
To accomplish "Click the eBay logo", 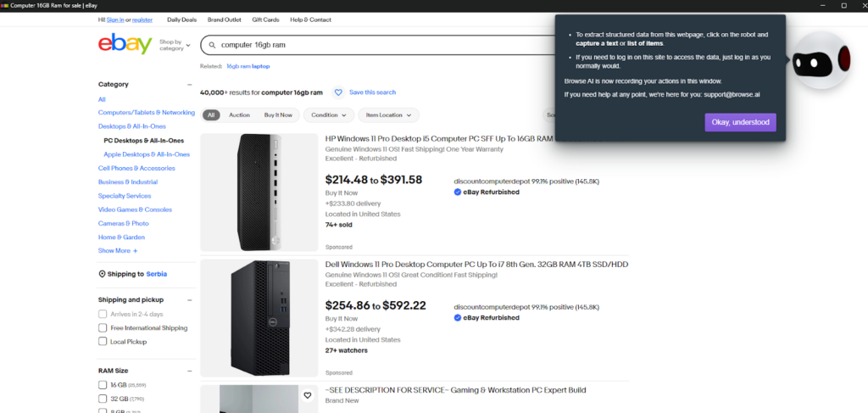I will point(125,44).
